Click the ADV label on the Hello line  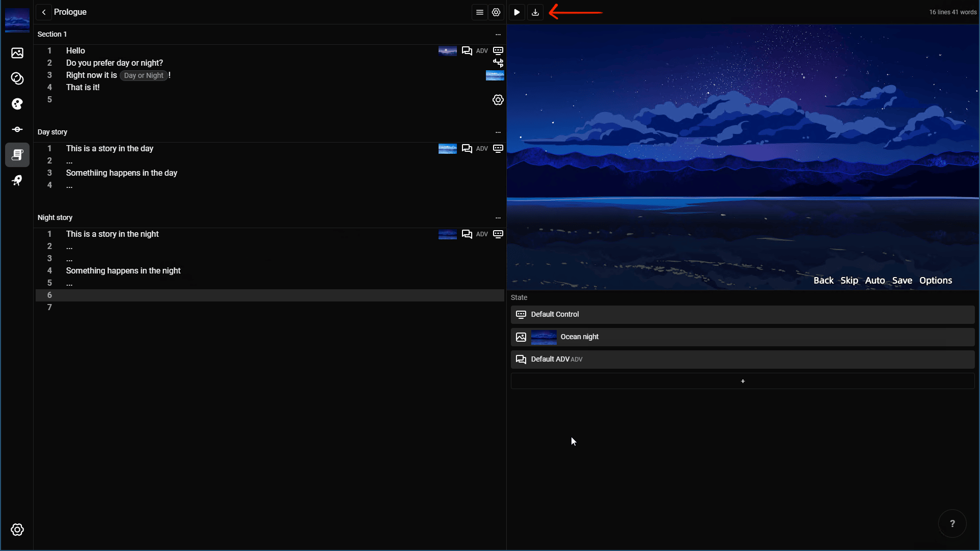tap(482, 51)
